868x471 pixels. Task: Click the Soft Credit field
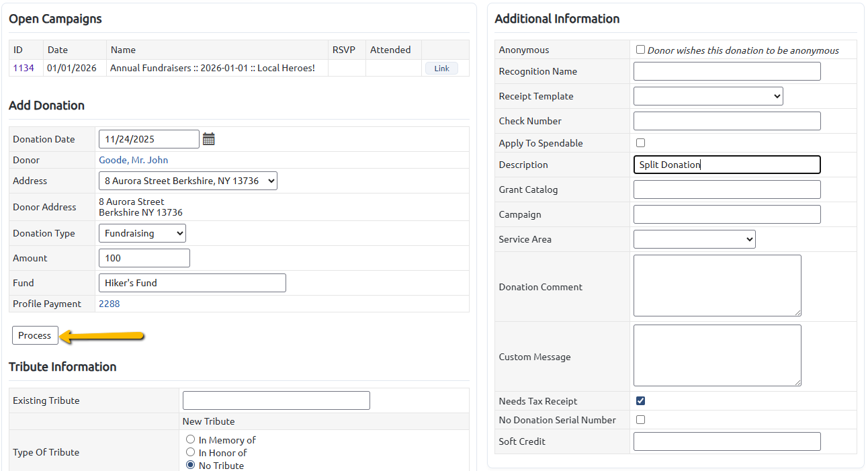[x=727, y=441]
